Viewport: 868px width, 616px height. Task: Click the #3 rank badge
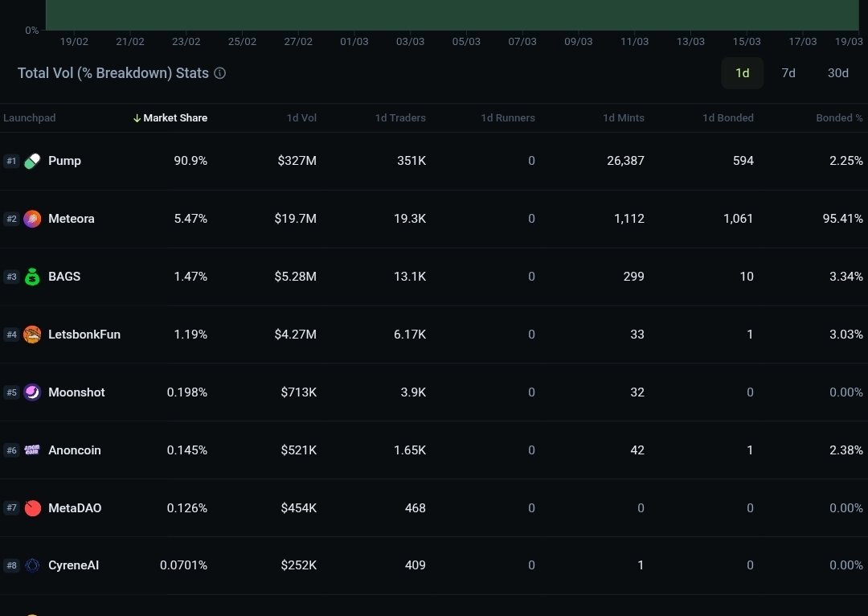[x=11, y=277]
